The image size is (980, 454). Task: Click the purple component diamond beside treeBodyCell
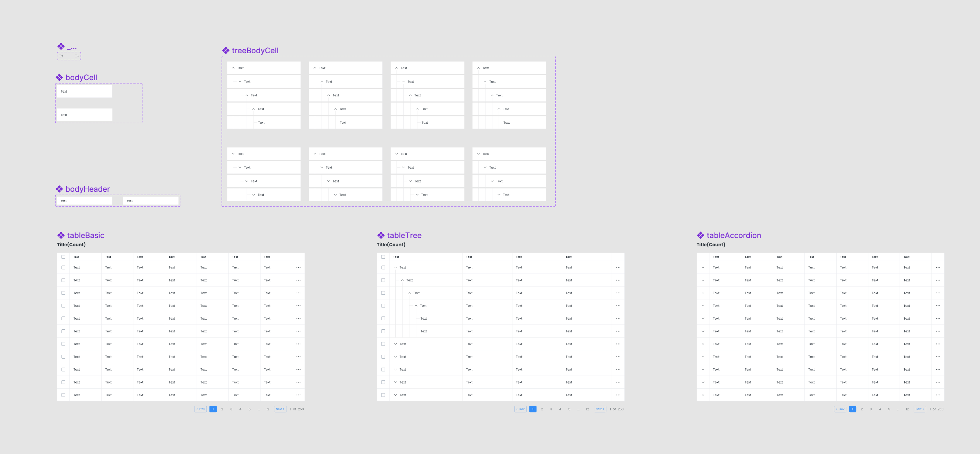[226, 50]
